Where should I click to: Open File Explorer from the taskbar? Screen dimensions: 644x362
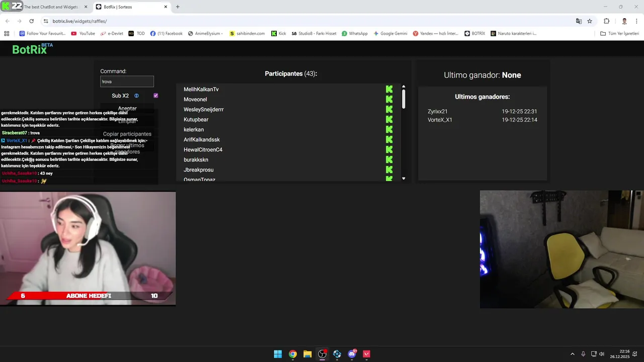[307, 354]
